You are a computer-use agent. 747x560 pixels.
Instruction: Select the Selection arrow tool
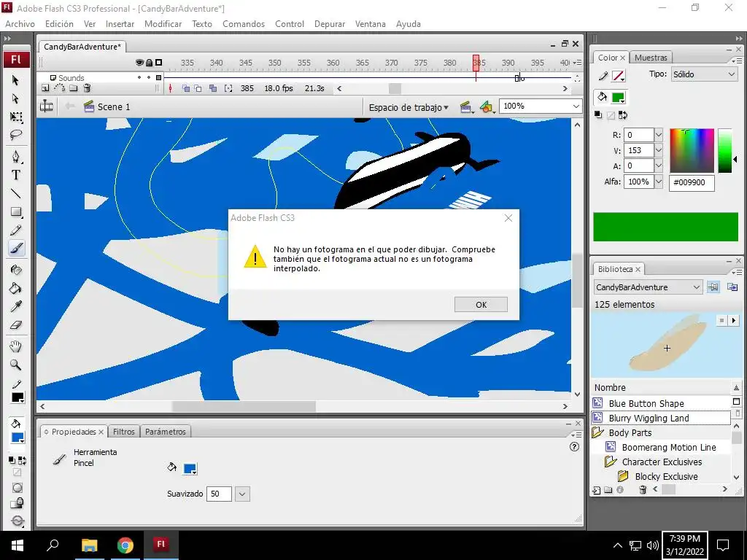[x=15, y=80]
